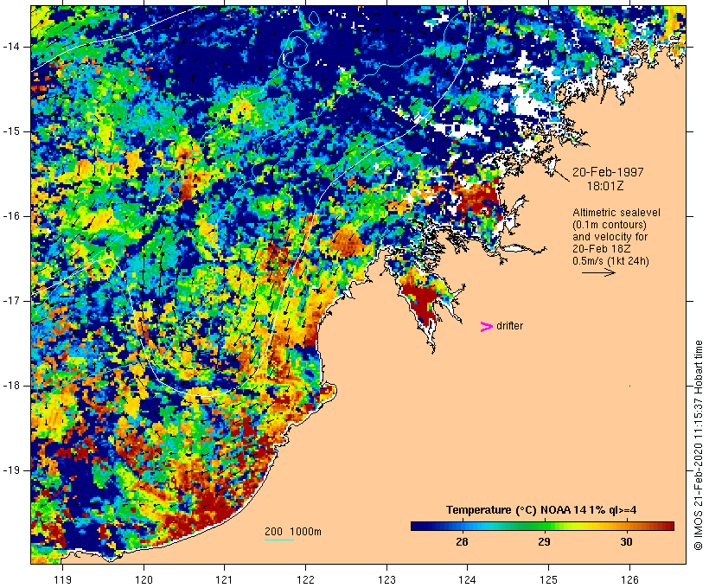Click the '(0.1m contours)' caption line
The image size is (709, 588).
(x=609, y=225)
